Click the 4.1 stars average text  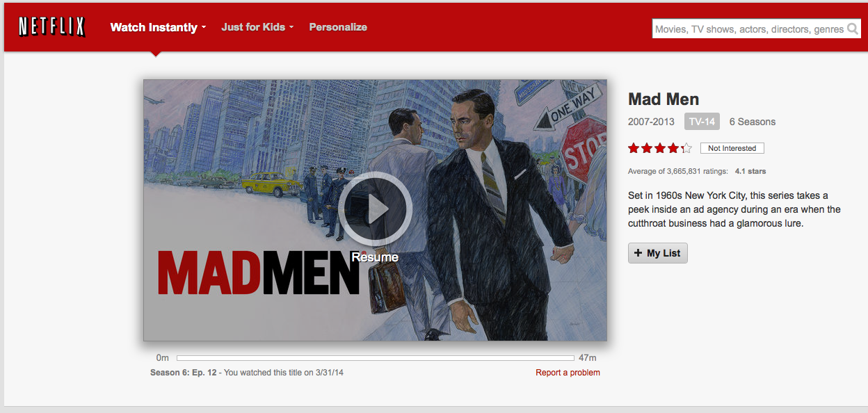click(x=750, y=171)
